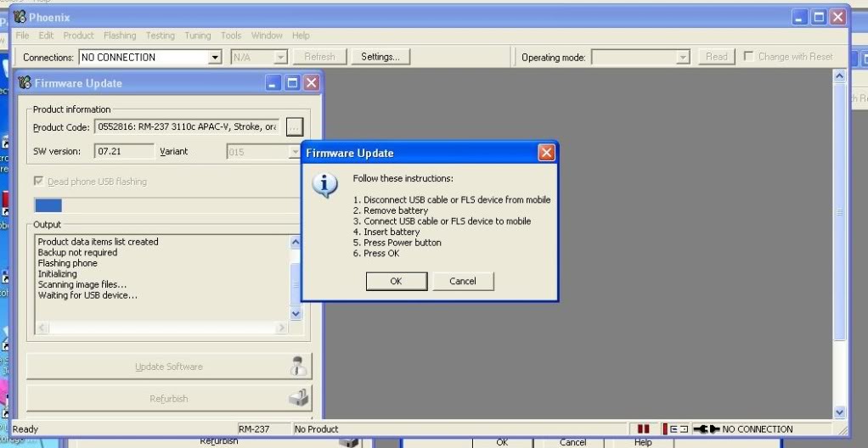Click the USB plug icon in status bar
Viewport: 868px width, 448px height.
[x=706, y=429]
